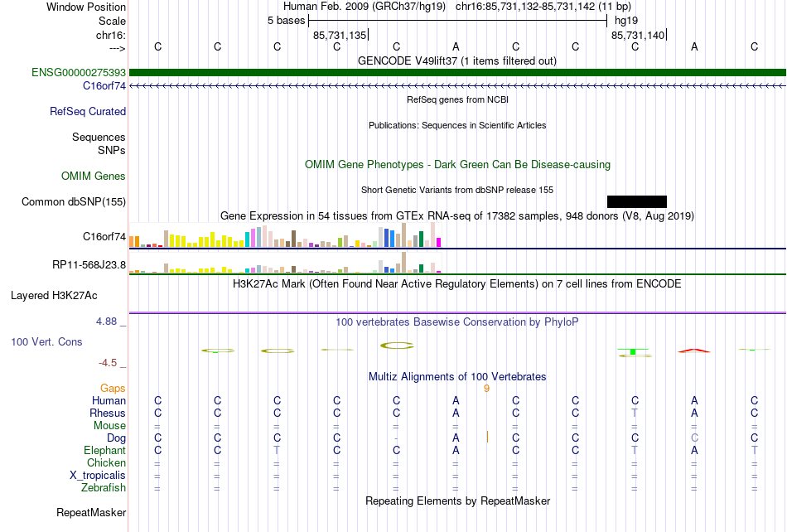
Task: Click the RepeatMasker track label
Action: coord(91,512)
